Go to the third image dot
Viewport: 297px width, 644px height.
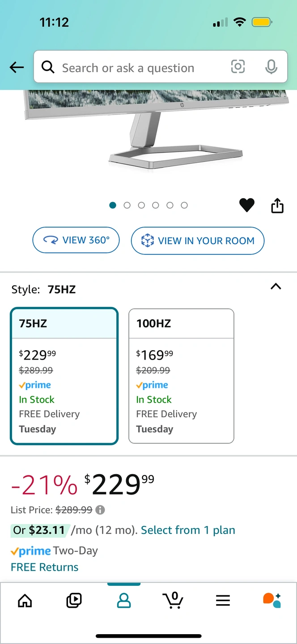[x=141, y=205]
